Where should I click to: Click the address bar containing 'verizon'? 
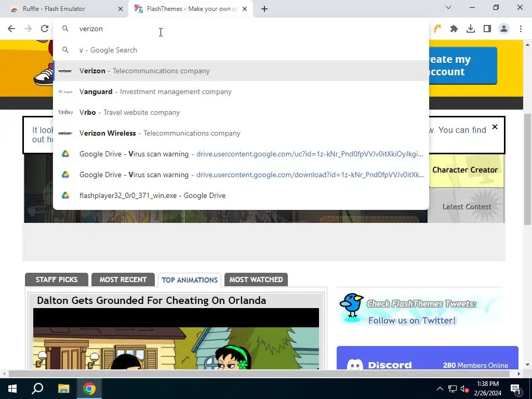click(x=241, y=29)
